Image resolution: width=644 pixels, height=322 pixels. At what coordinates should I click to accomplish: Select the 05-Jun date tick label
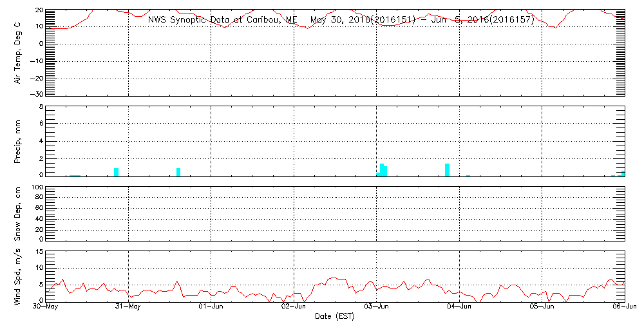pos(542,308)
